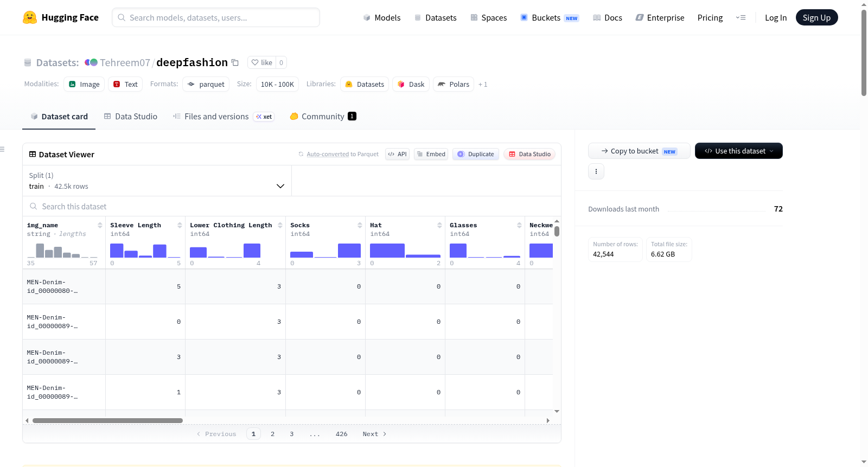Open the Buckets nav item

click(x=550, y=17)
